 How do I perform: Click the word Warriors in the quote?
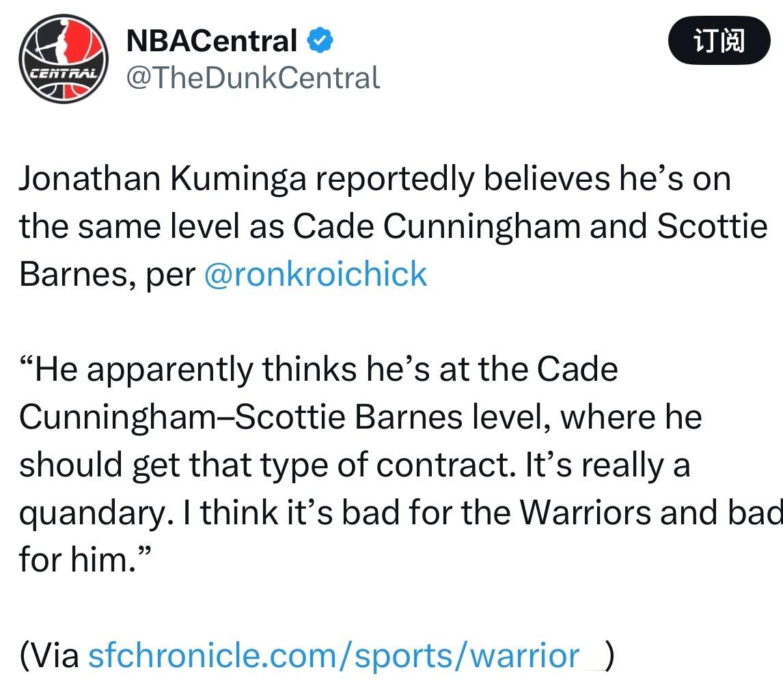click(x=586, y=512)
